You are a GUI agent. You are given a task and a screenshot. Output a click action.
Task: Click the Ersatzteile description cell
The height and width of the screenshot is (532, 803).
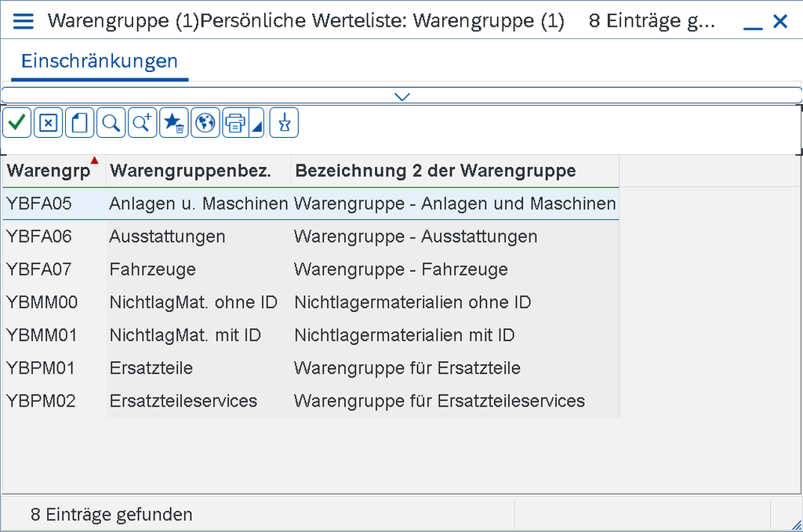pyautogui.click(x=198, y=367)
